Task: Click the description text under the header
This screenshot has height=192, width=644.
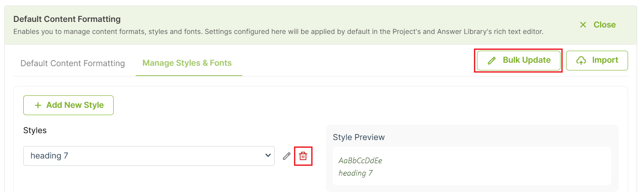Action: pyautogui.click(x=279, y=32)
